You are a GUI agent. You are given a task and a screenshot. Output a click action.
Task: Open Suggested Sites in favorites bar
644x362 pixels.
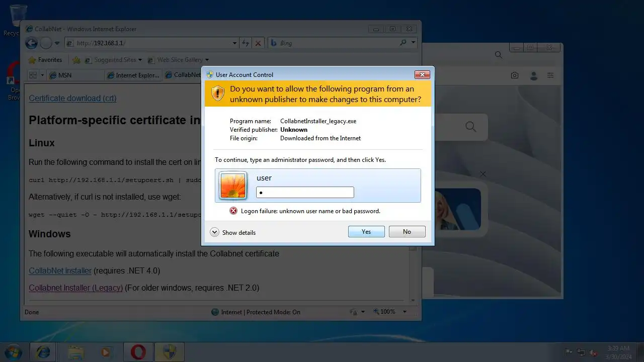(x=113, y=60)
